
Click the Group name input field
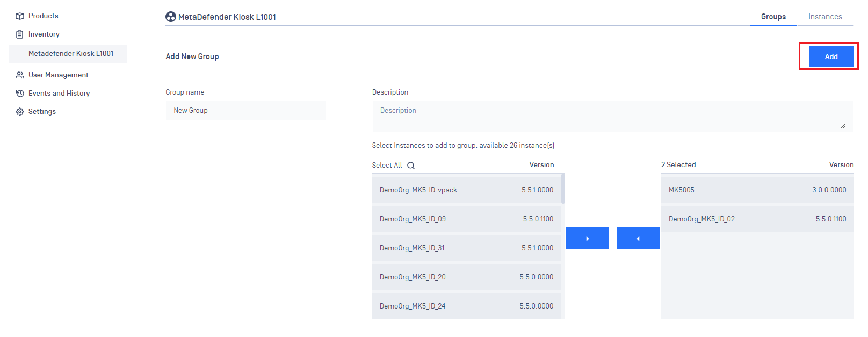coord(246,110)
